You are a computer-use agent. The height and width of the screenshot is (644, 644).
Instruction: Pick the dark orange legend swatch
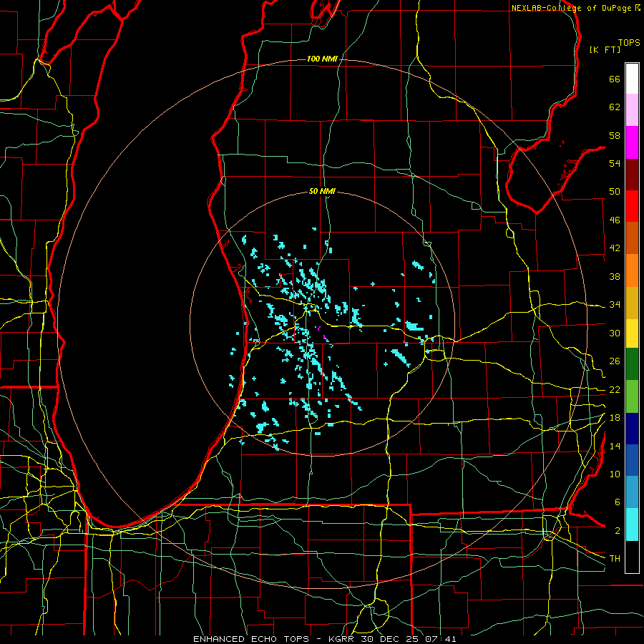pyautogui.click(x=632, y=238)
